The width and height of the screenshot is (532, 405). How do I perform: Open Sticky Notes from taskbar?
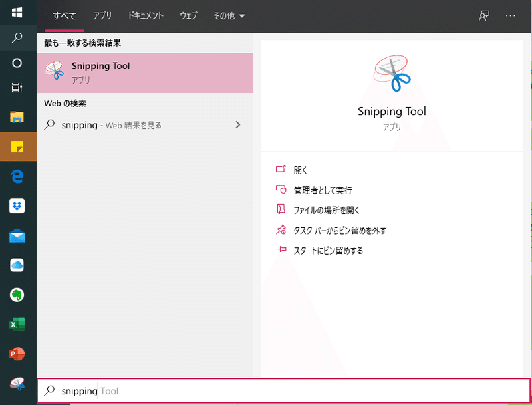tap(17, 146)
